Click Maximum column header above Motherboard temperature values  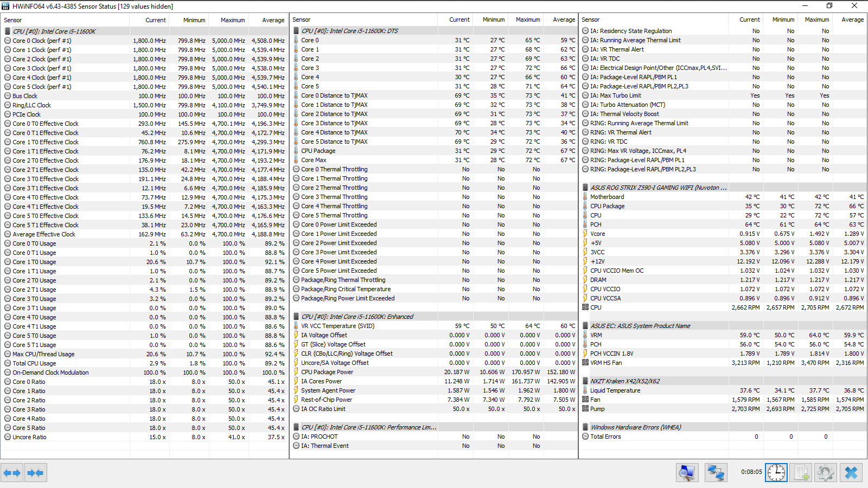point(816,20)
